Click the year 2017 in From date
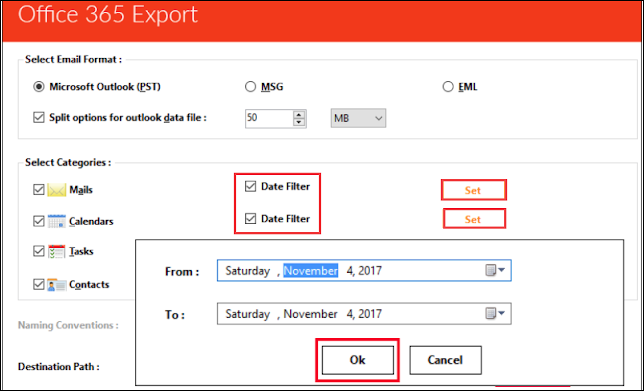644x391 pixels. coord(370,271)
